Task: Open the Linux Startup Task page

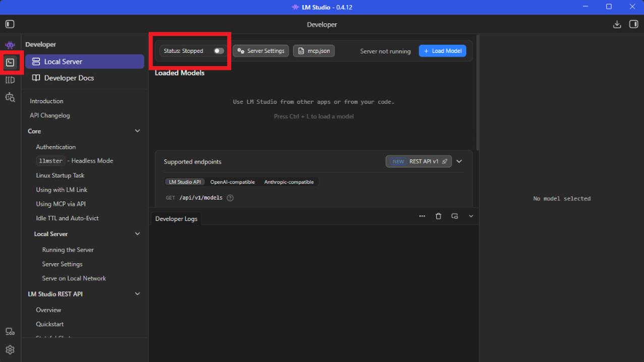Action: (x=60, y=175)
